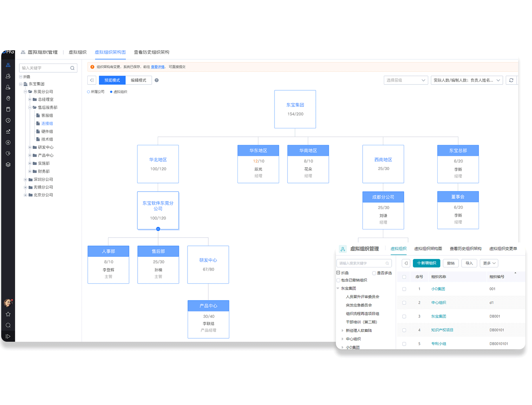
Task: Expand the 深圳分公司 tree node
Action: point(25,180)
